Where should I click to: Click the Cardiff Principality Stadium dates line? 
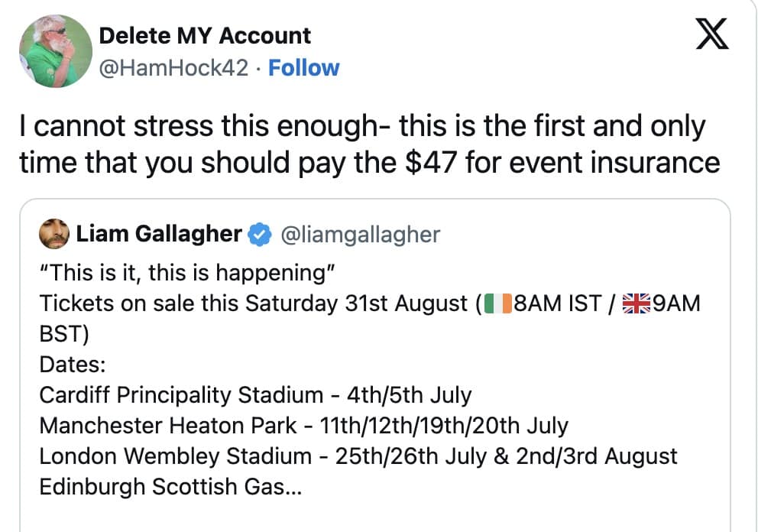click(x=255, y=395)
